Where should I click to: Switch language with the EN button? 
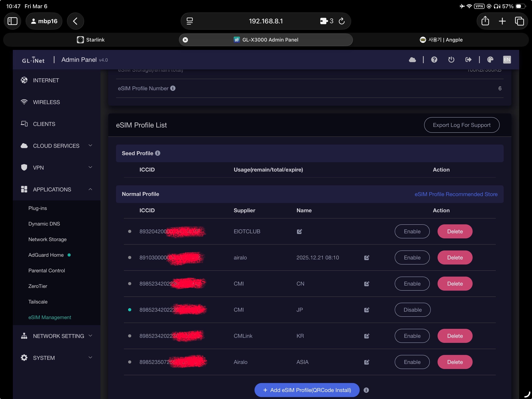coord(507,60)
